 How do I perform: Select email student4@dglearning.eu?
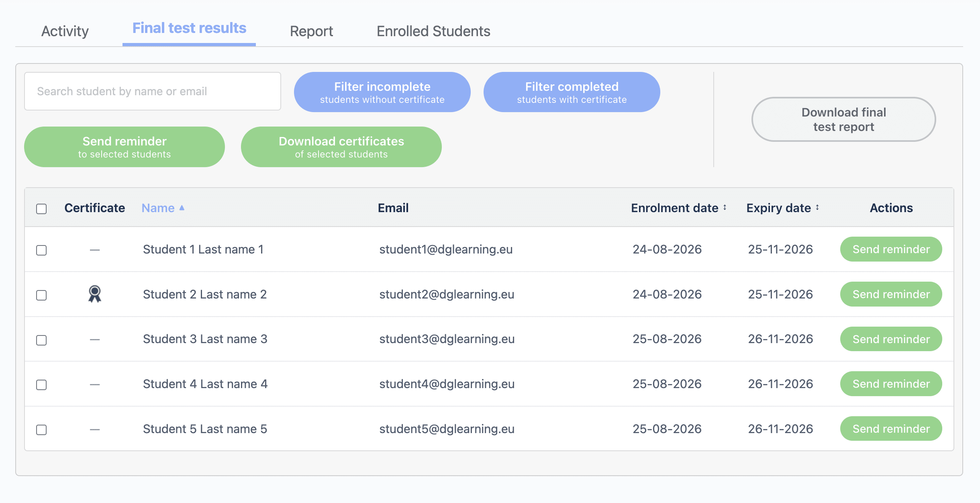click(447, 384)
